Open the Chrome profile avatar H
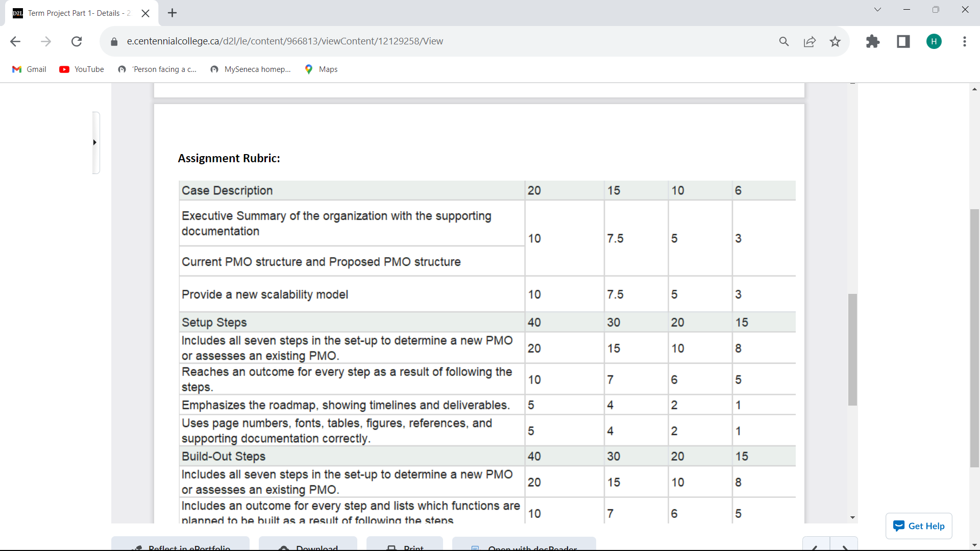 point(934,41)
